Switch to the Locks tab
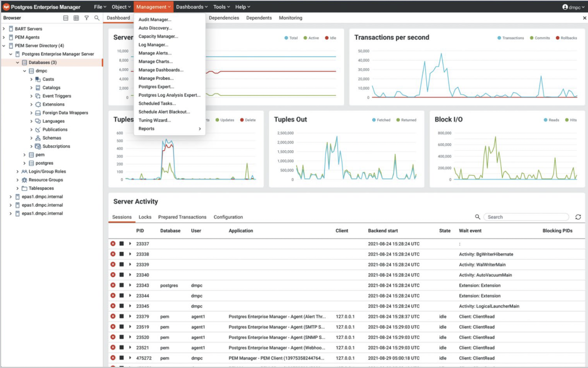588x368 pixels. tap(145, 217)
